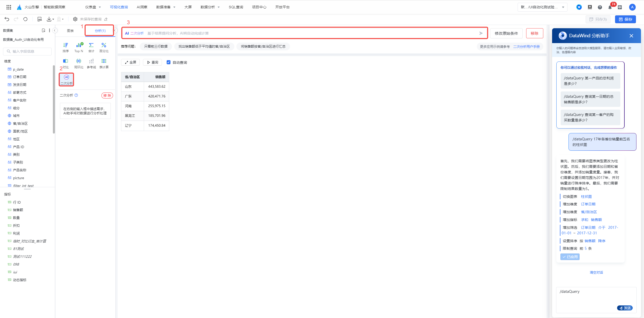This screenshot has height=318, width=644.
Task: Click the 查询 run button
Action: (153, 62)
